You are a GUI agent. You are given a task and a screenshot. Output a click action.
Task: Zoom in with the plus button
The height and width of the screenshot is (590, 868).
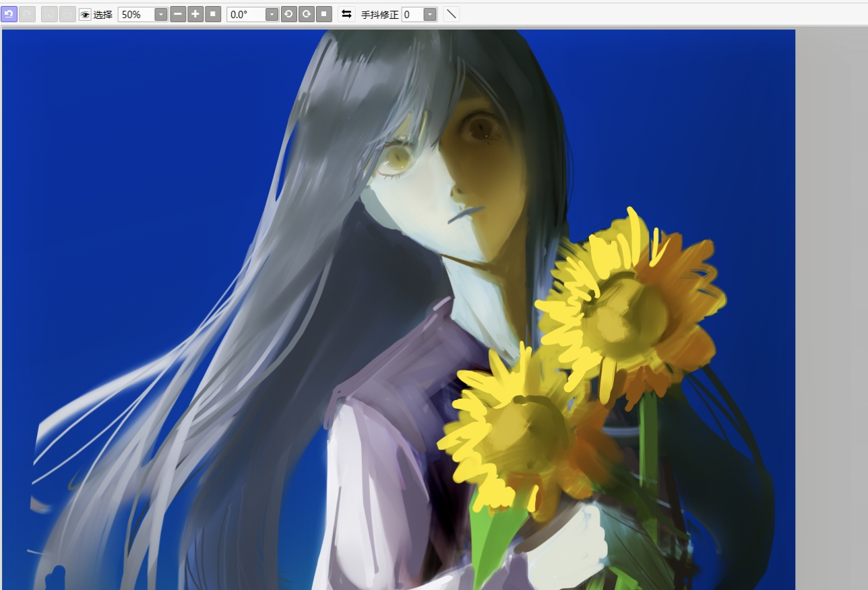click(195, 14)
